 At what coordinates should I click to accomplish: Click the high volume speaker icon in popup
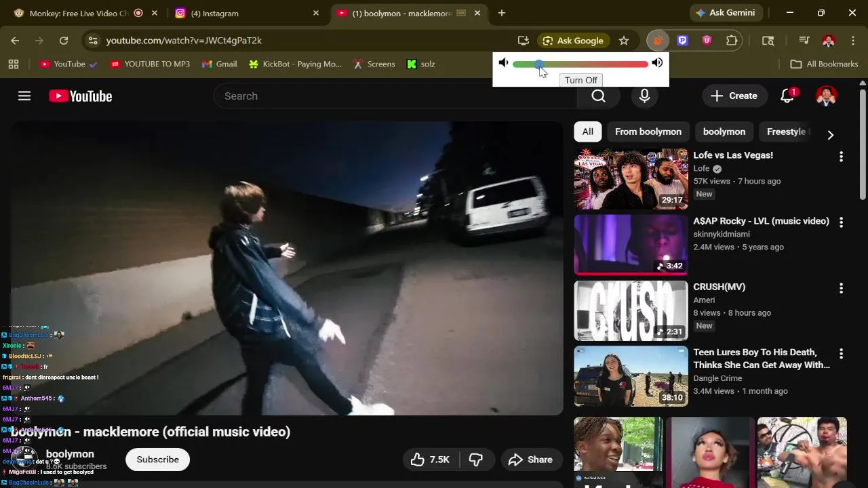[x=657, y=63]
